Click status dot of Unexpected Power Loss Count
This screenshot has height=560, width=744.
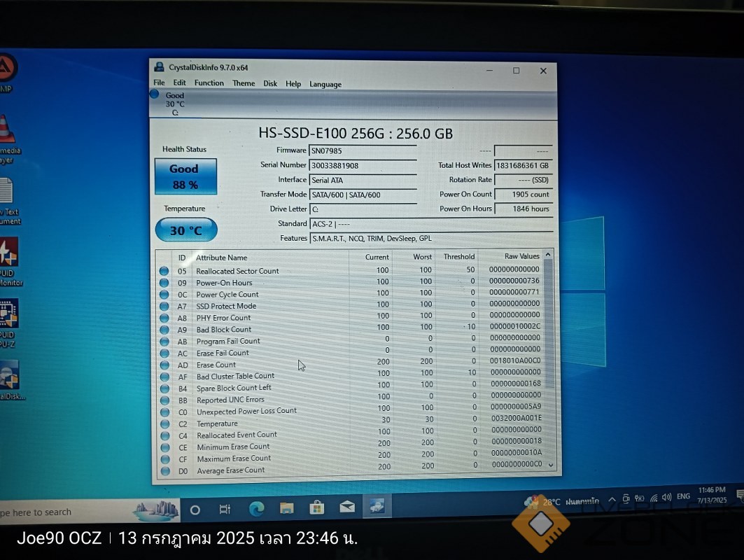(x=164, y=412)
